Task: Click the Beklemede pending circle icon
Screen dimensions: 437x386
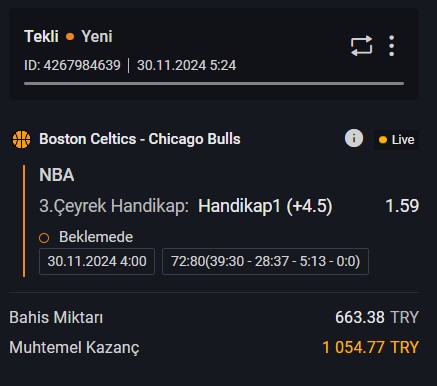Action: pos(44,238)
